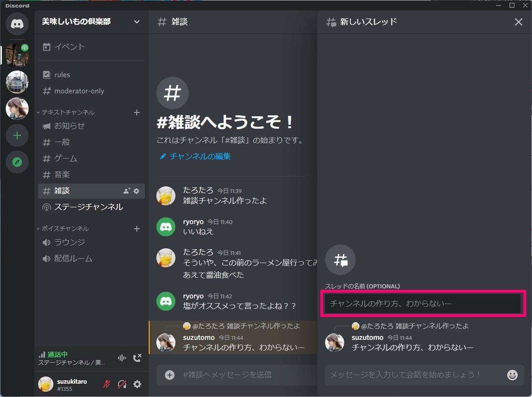
Task: Focus the thread starter message input field
Action: pyautogui.click(x=416, y=375)
